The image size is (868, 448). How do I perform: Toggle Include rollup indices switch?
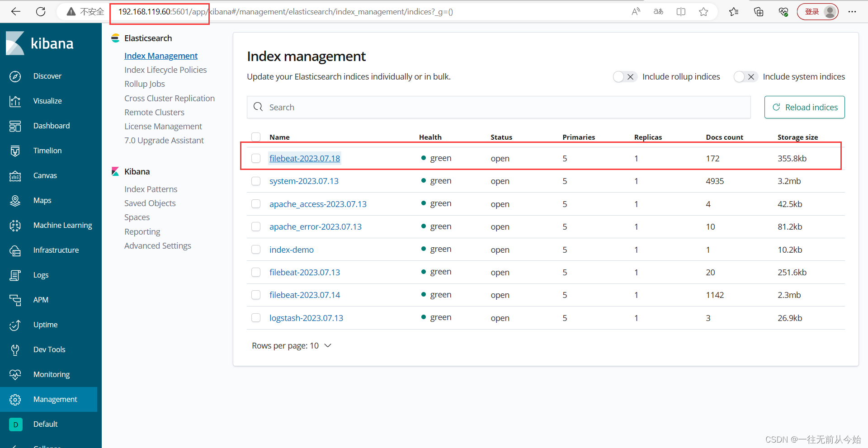tap(625, 77)
